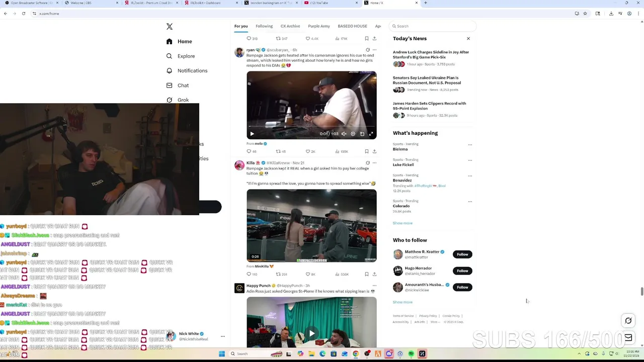Open Killa's car showroom video thumbnail

click(x=311, y=225)
